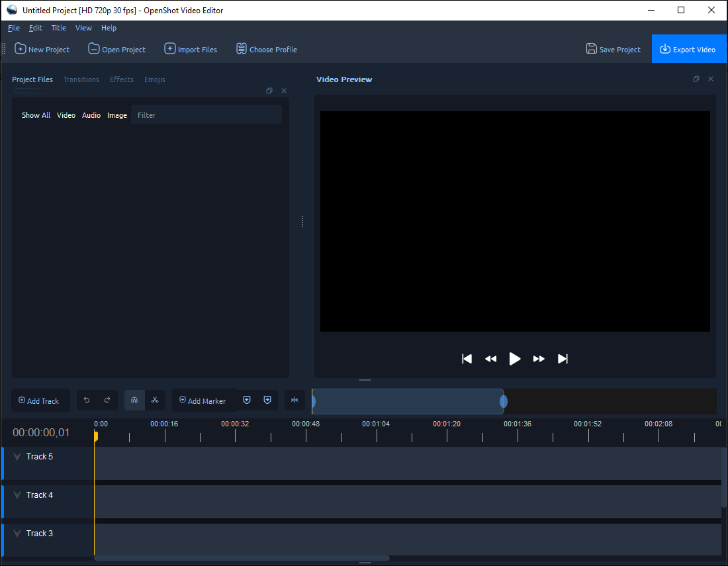Center the timeline on the playhead
The image size is (728, 566).
click(x=295, y=400)
